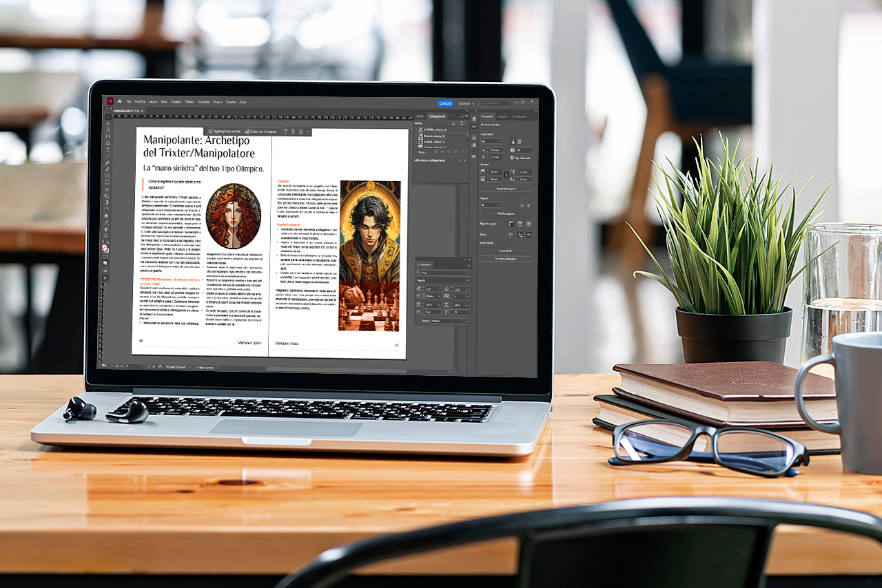Select the Eyedropper tool
The width and height of the screenshot is (882, 588).
106,222
